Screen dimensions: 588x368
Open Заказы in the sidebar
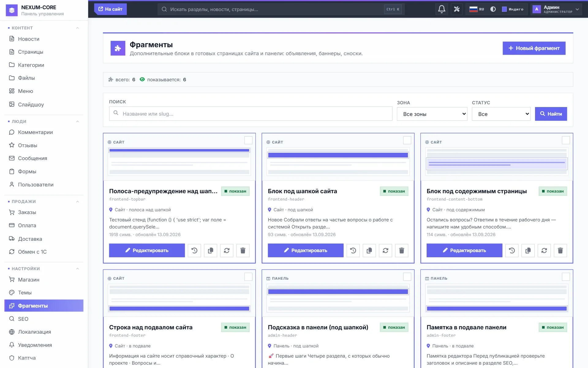[x=44, y=212]
